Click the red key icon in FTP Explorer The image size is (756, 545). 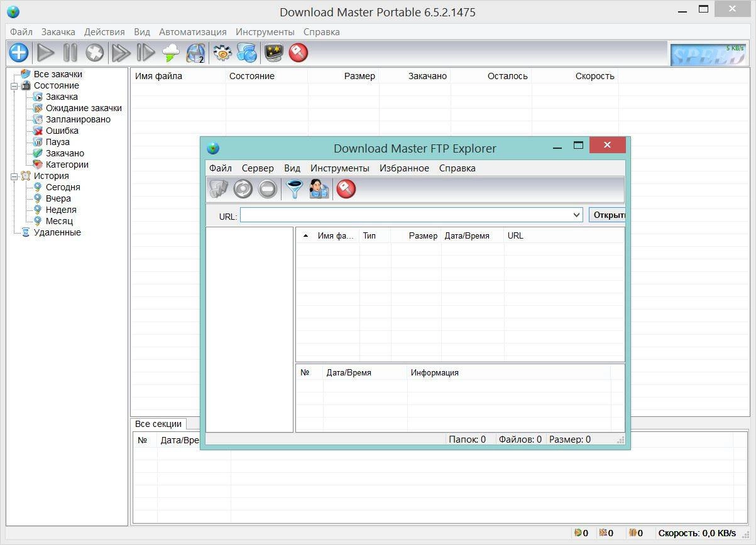pos(346,189)
